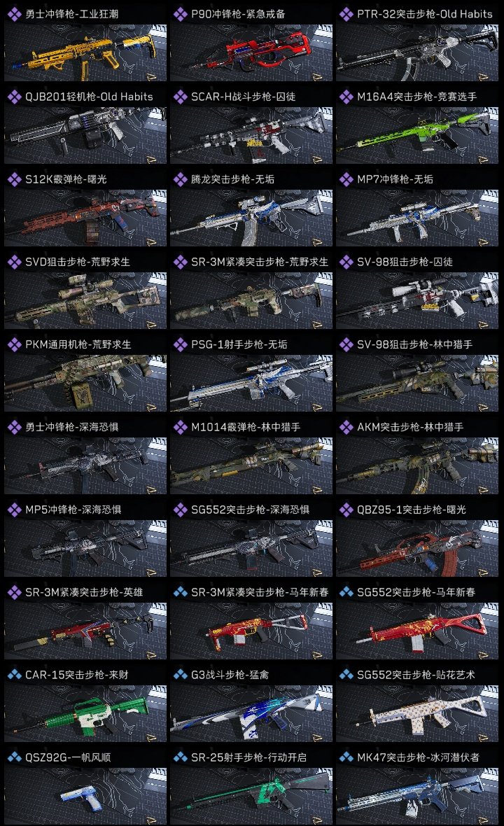Click the MP5冲锋枪-深海恐惧 title label
The height and width of the screenshot is (826, 504).
point(73,510)
